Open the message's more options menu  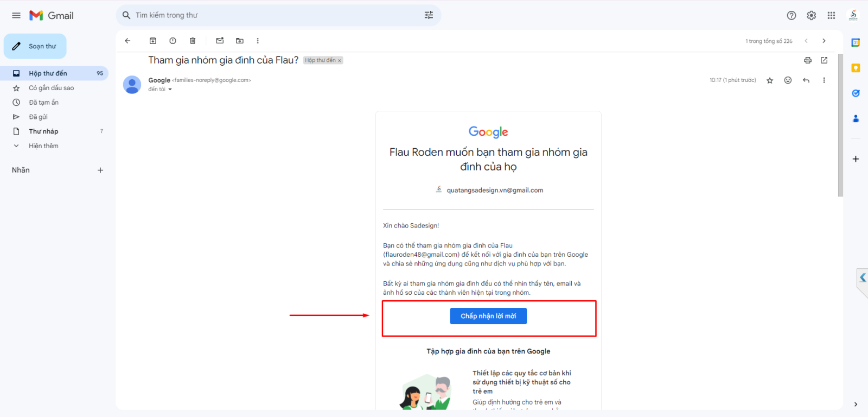pos(824,80)
